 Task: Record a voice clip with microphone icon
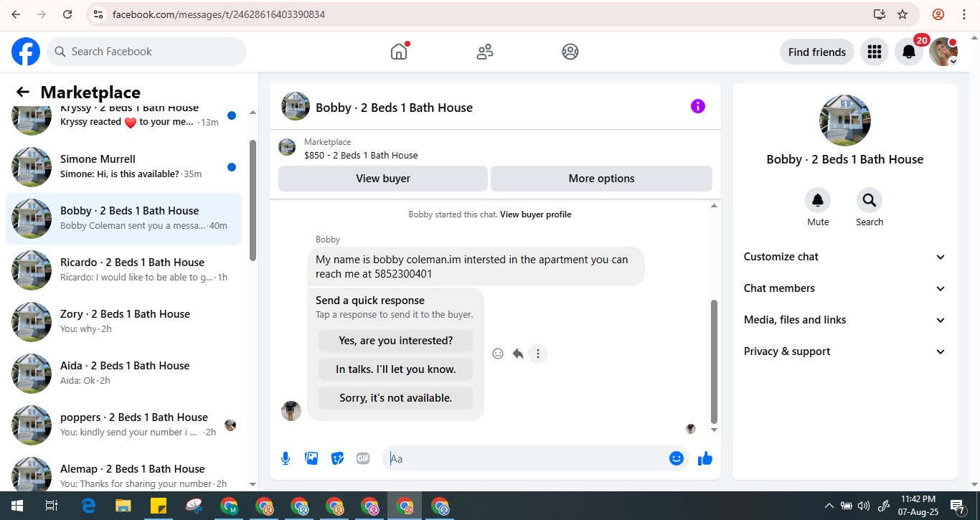pyautogui.click(x=286, y=458)
